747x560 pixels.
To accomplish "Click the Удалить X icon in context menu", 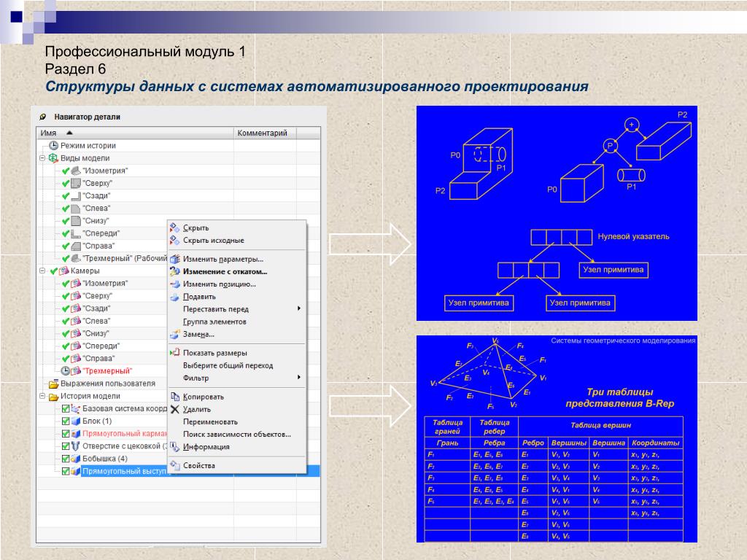I will [x=175, y=409].
